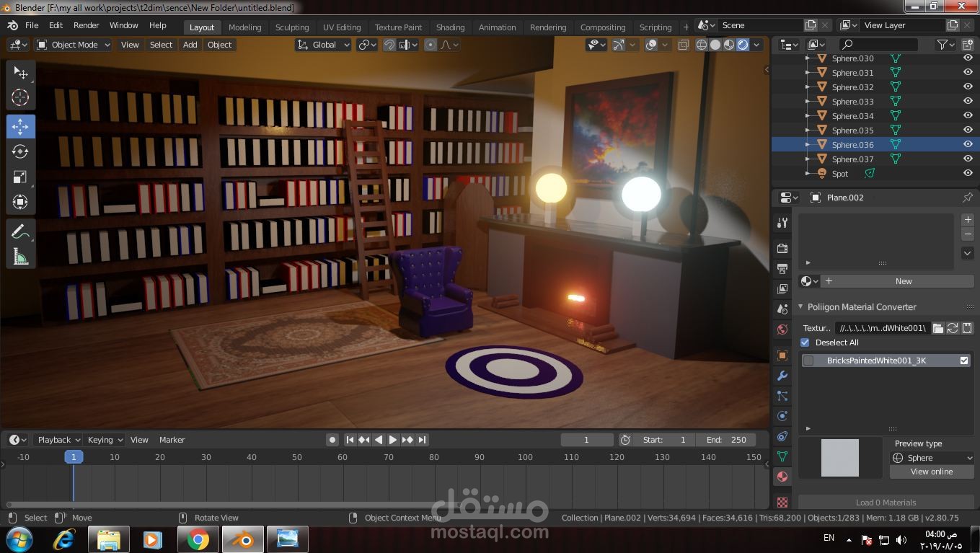
Task: Hide Sphere.030 with its eye icon
Action: 968,58
